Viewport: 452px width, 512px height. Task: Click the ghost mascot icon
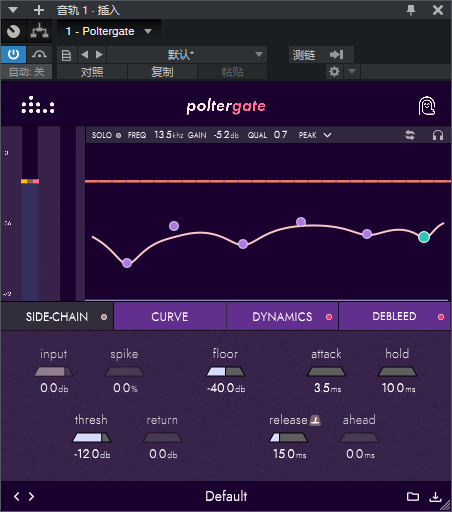[427, 106]
